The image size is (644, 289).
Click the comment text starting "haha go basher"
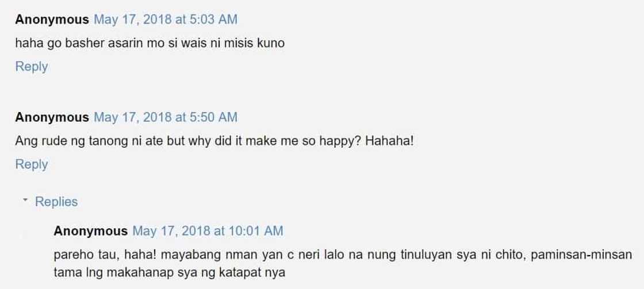click(x=150, y=43)
